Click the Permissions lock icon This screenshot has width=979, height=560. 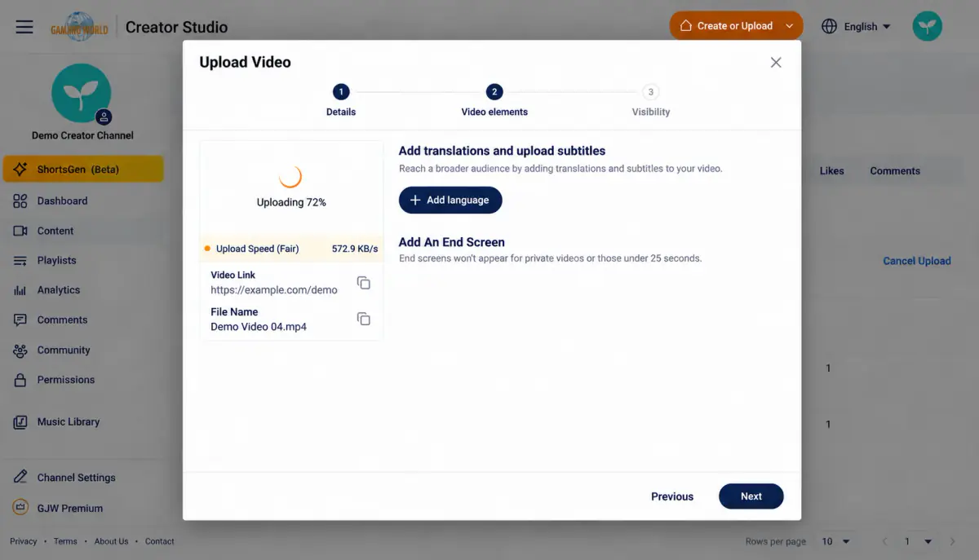20,380
